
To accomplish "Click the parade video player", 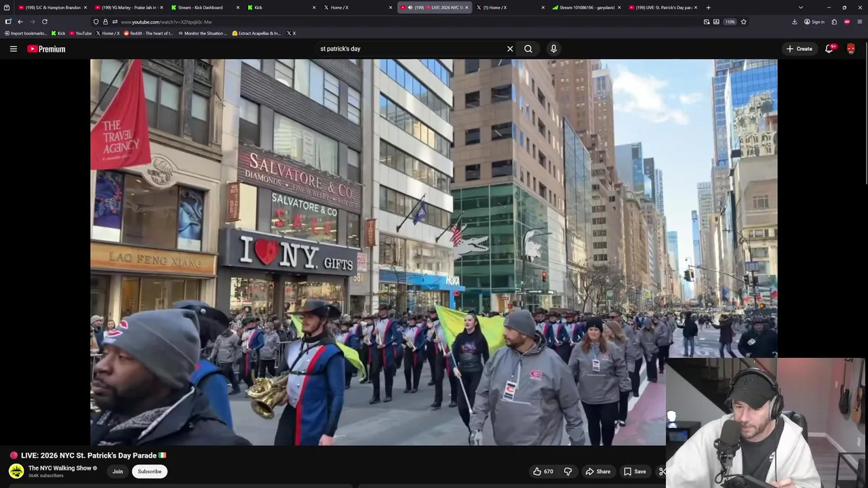I will tap(434, 252).
